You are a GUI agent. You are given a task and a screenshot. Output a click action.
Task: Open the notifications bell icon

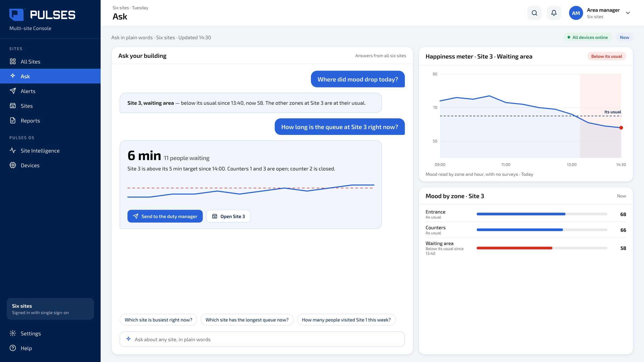(x=554, y=13)
